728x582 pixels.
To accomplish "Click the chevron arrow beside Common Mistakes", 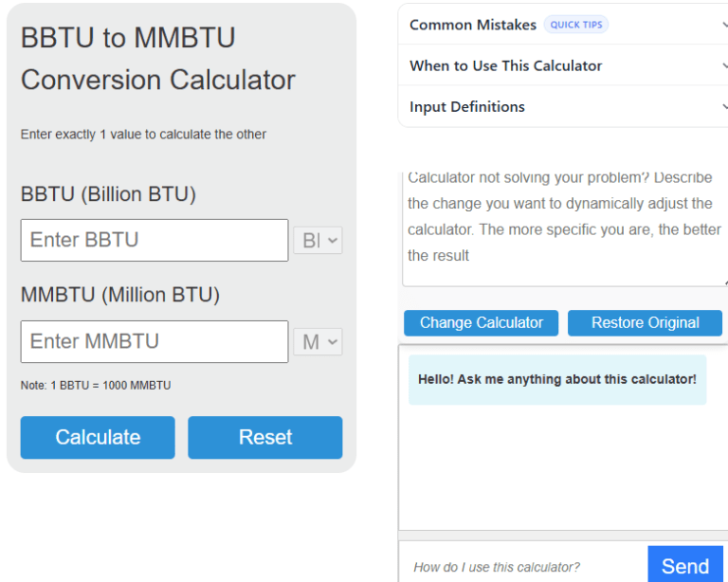I will click(x=724, y=25).
